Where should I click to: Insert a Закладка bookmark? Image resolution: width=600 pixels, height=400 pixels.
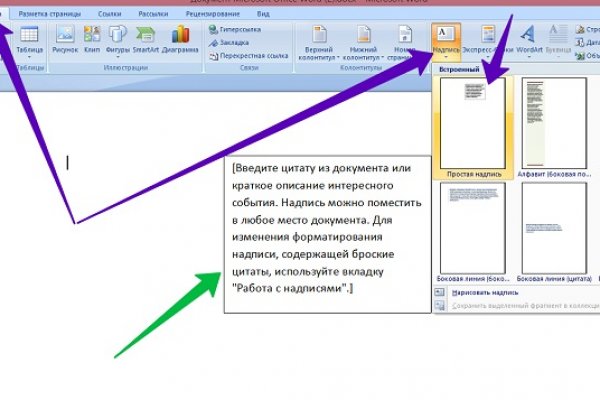(x=238, y=43)
